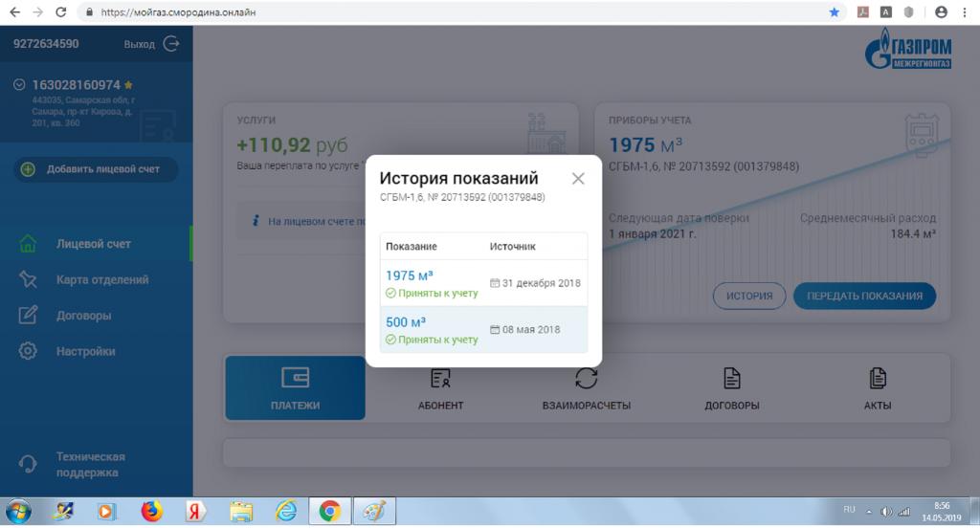Open Google Chrome from the taskbar
The width and height of the screenshot is (980, 528).
coord(329,512)
